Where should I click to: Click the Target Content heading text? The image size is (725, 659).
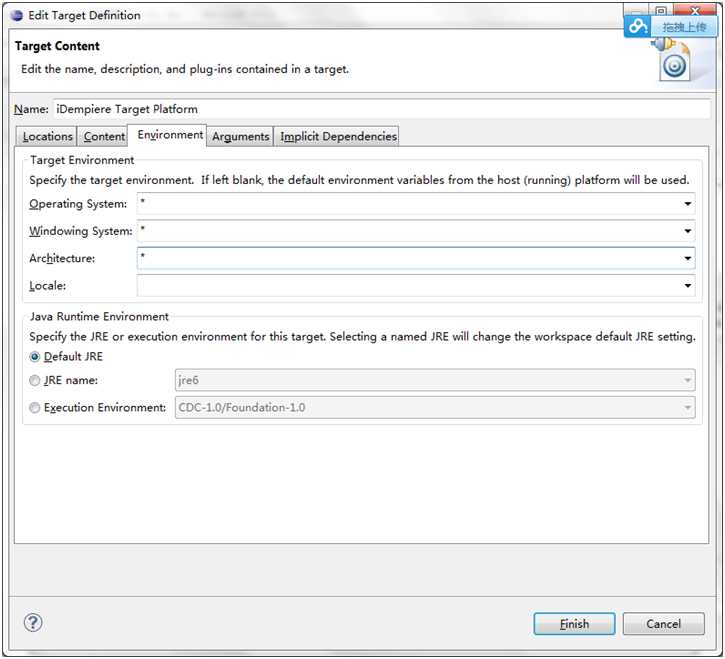pyautogui.click(x=57, y=46)
